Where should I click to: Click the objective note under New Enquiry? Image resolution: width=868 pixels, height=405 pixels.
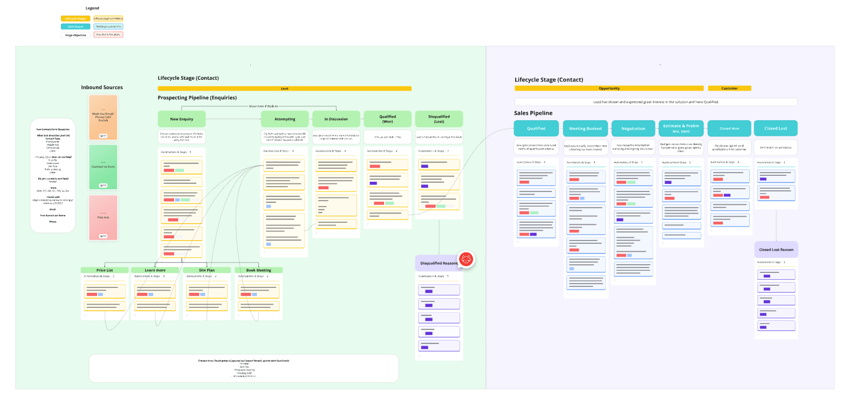point(182,137)
